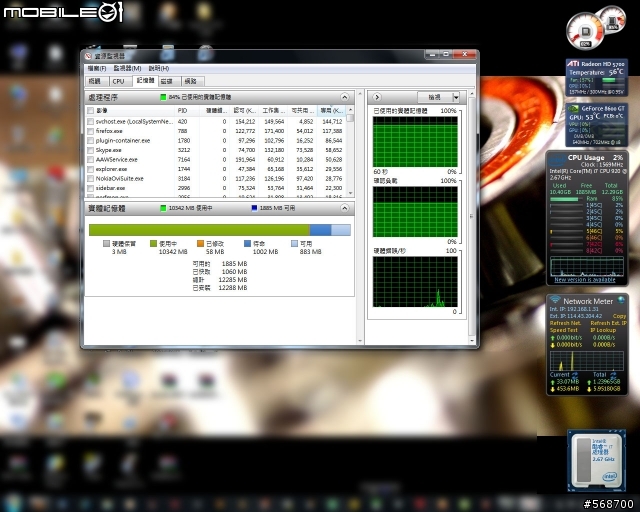Check the NokiaOviSuite.exe checkbox

click(90, 178)
